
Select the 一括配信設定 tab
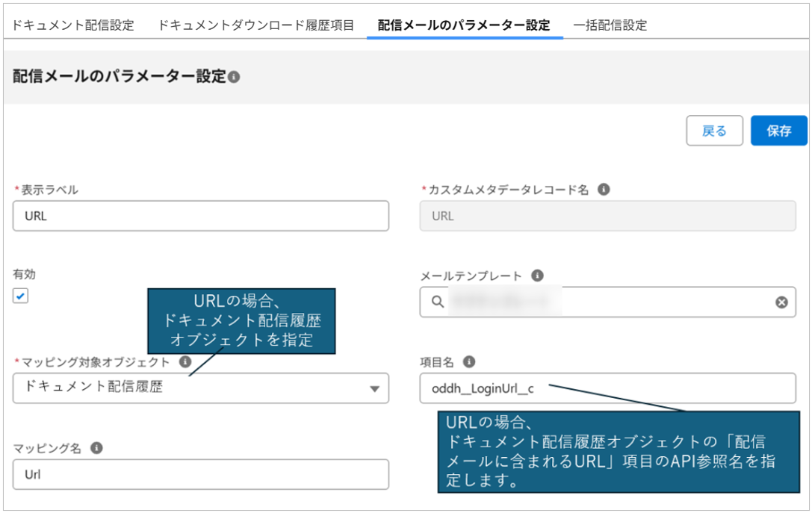point(610,25)
